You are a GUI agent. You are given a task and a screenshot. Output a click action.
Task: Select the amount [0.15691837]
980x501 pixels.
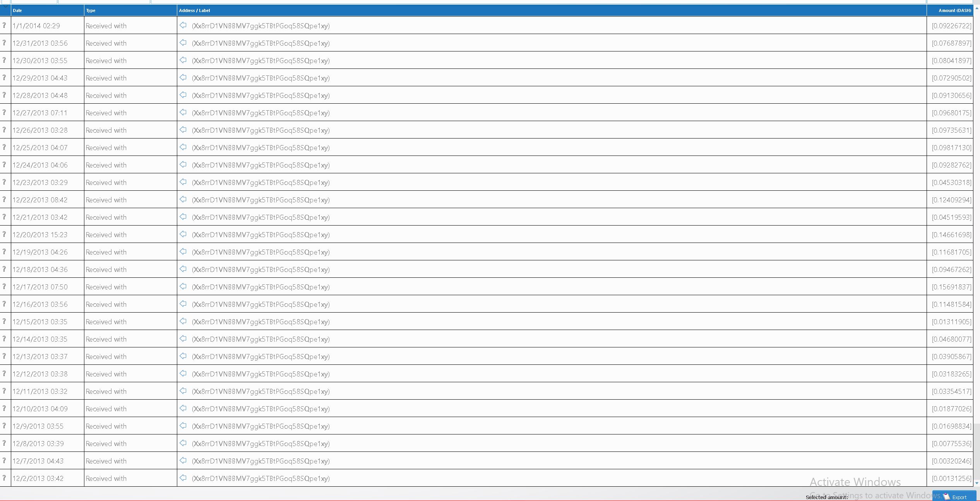[951, 287]
